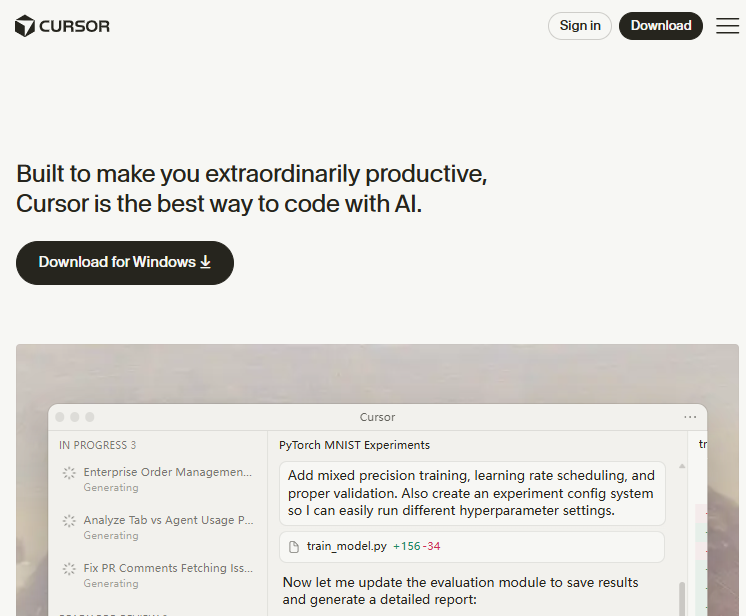This screenshot has height=616, width=746.
Task: Click Download for Windows button
Action: click(x=124, y=262)
